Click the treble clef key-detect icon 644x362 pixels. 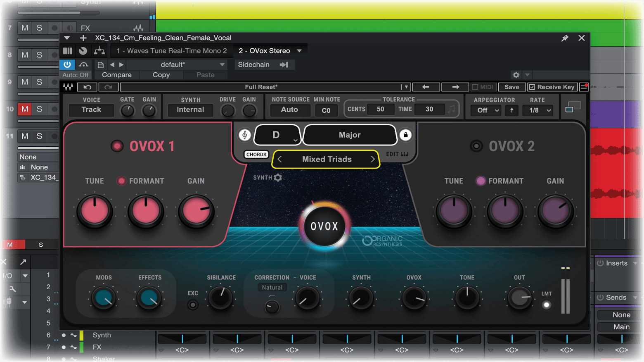[x=245, y=135]
